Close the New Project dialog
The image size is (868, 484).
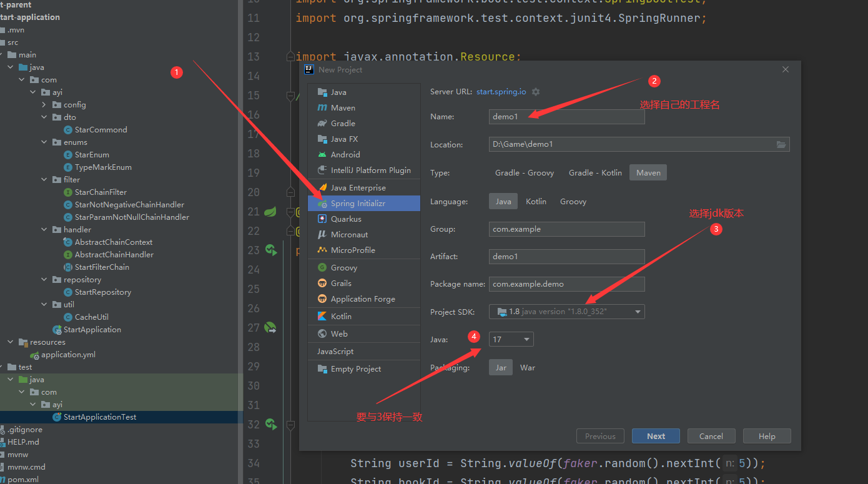point(786,70)
